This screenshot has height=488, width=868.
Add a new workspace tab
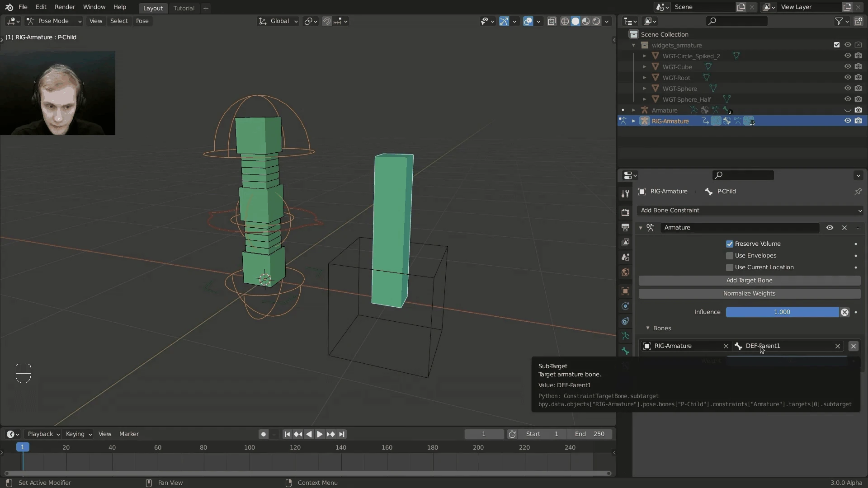pyautogui.click(x=206, y=8)
